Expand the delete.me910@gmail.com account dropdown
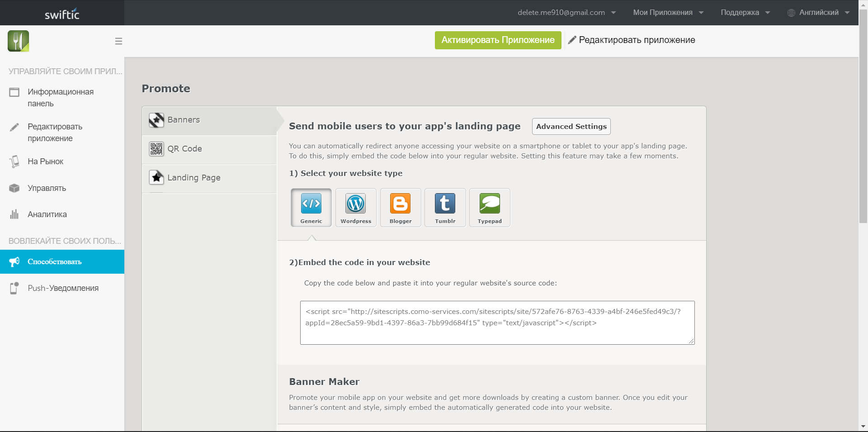Screen dimensions: 868x432 point(613,13)
